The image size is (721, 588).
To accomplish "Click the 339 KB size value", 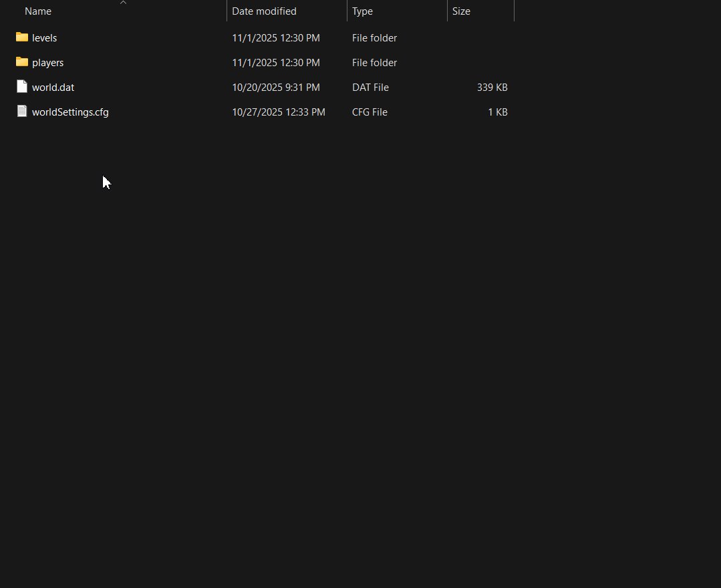I will coord(492,88).
